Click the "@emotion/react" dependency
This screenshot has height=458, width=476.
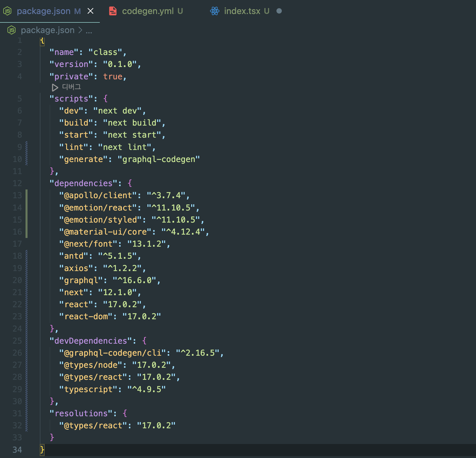(98, 208)
